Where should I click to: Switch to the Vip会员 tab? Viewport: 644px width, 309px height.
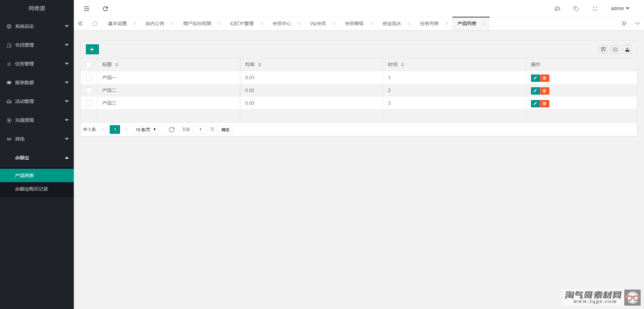(318, 23)
